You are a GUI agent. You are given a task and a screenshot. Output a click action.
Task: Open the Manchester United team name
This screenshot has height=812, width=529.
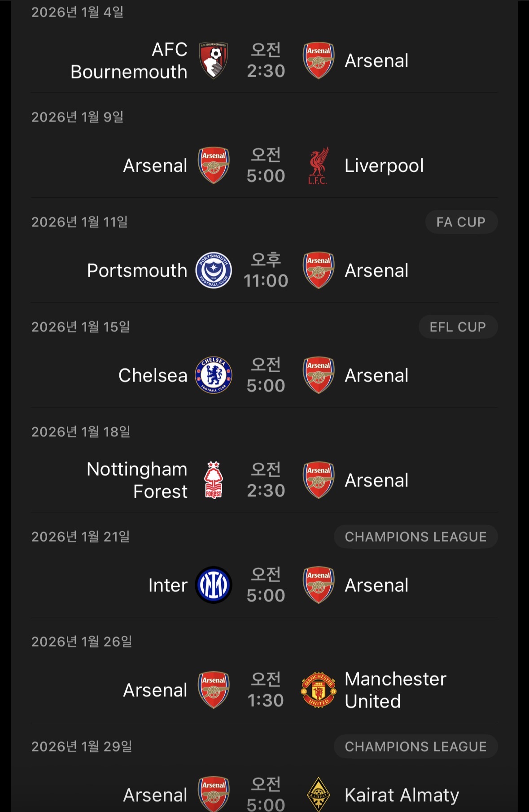coord(395,690)
